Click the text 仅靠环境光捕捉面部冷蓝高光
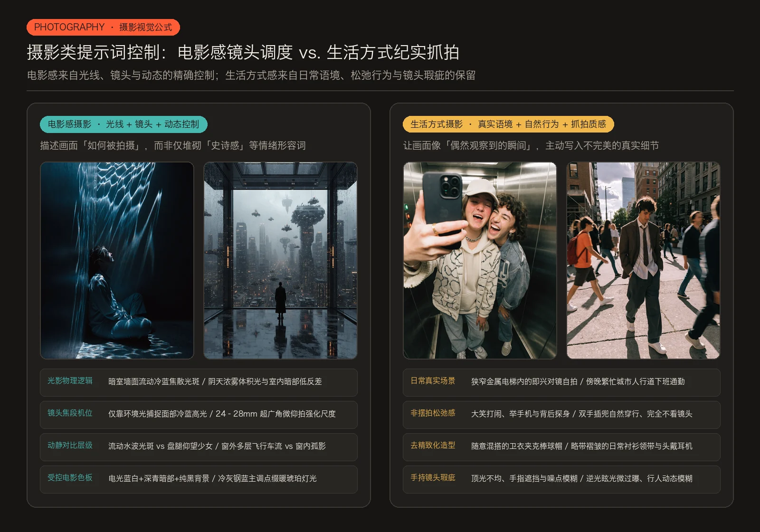The height and width of the screenshot is (532, 760). tap(158, 414)
